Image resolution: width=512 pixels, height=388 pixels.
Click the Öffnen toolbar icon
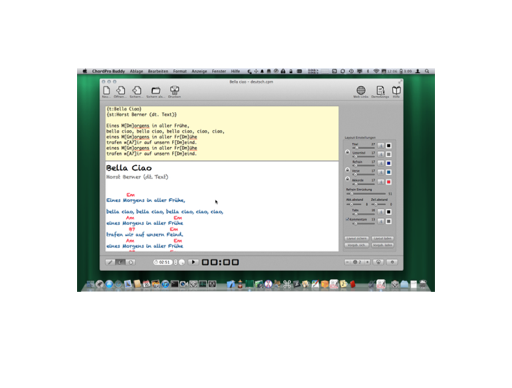click(x=120, y=91)
